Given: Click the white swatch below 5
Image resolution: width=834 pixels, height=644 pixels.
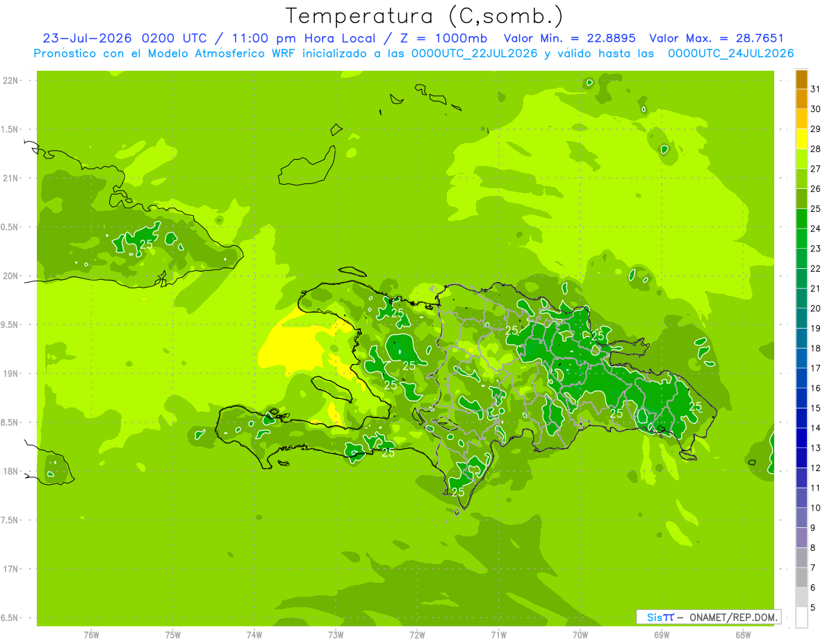Looking at the screenshot, I should (x=801, y=618).
